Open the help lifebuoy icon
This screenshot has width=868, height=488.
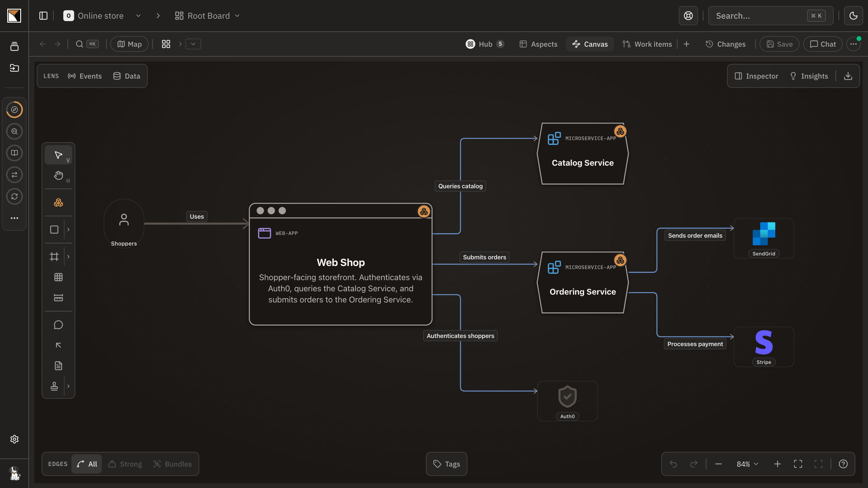[x=688, y=15]
